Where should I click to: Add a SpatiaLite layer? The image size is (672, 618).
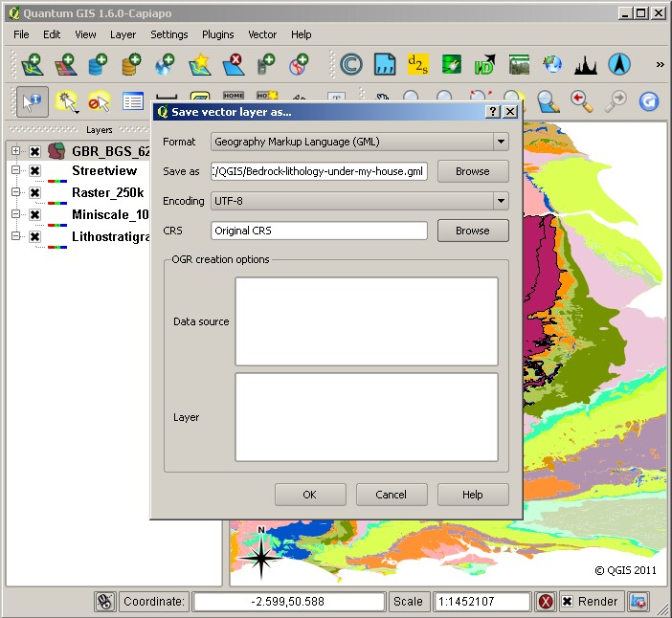pyautogui.click(x=131, y=65)
